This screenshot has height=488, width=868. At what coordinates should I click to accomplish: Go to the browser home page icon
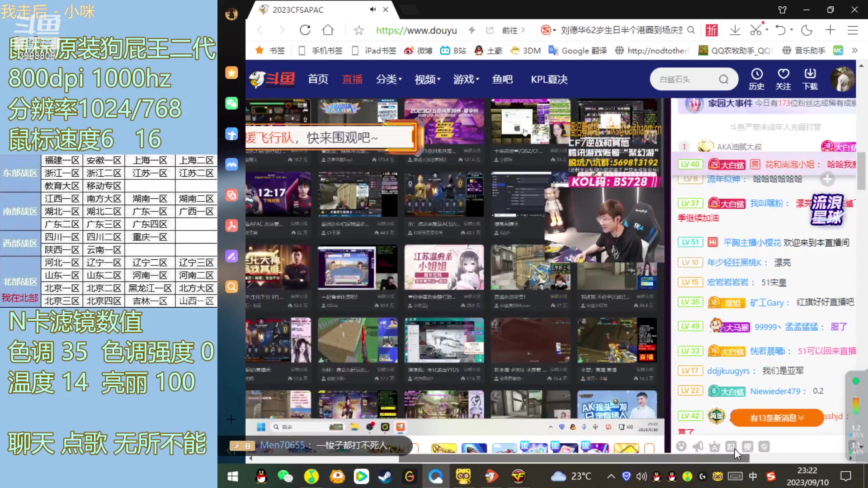(328, 30)
